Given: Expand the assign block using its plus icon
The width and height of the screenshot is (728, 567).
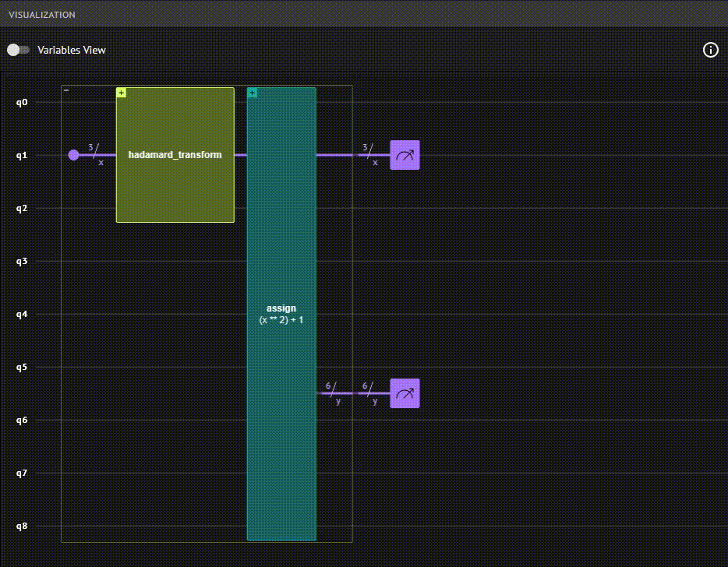Looking at the screenshot, I should 252,93.
